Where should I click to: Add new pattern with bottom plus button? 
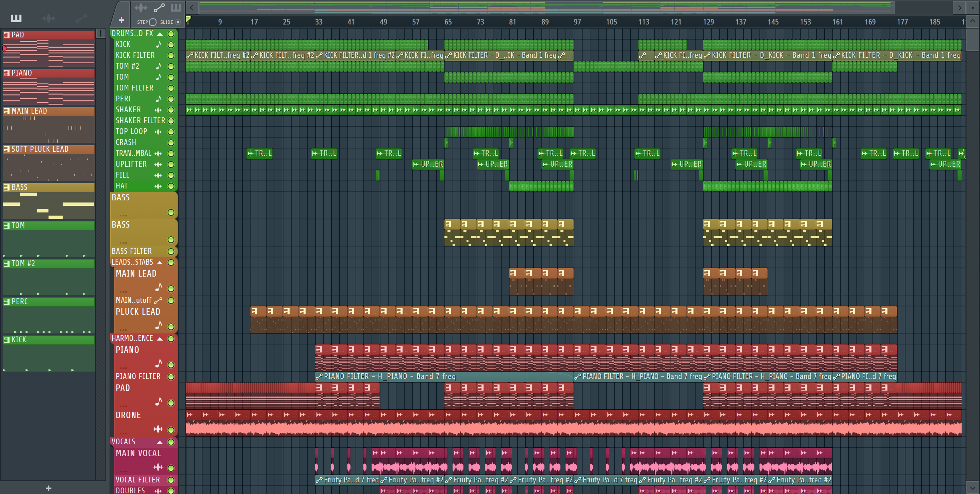48,488
